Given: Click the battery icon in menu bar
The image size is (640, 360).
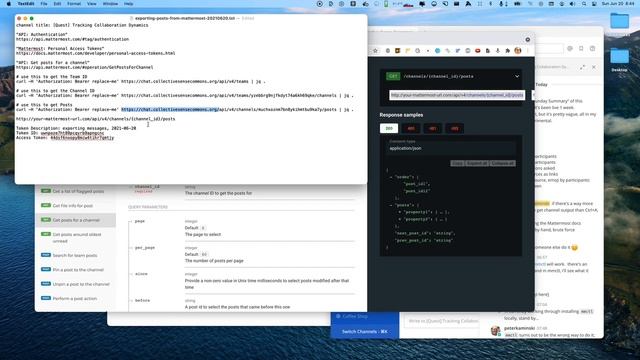Looking at the screenshot, I should coord(518,4).
